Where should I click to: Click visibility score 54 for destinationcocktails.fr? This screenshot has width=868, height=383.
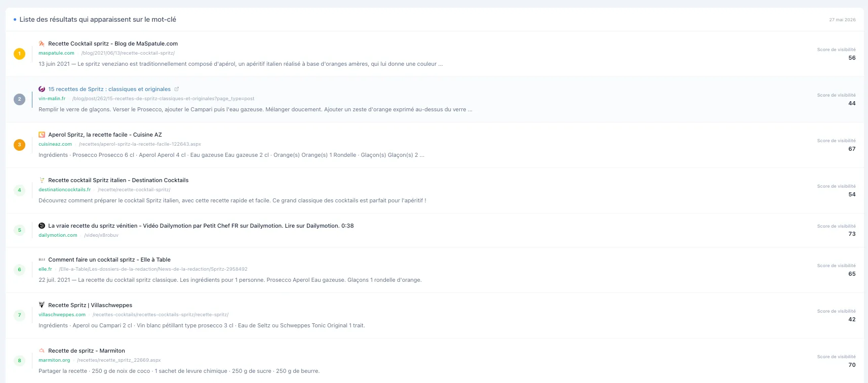(x=852, y=194)
